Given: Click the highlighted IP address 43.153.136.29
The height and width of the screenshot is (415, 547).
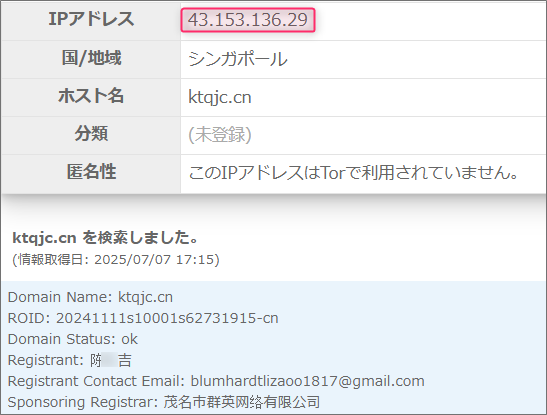Looking at the screenshot, I should (248, 20).
